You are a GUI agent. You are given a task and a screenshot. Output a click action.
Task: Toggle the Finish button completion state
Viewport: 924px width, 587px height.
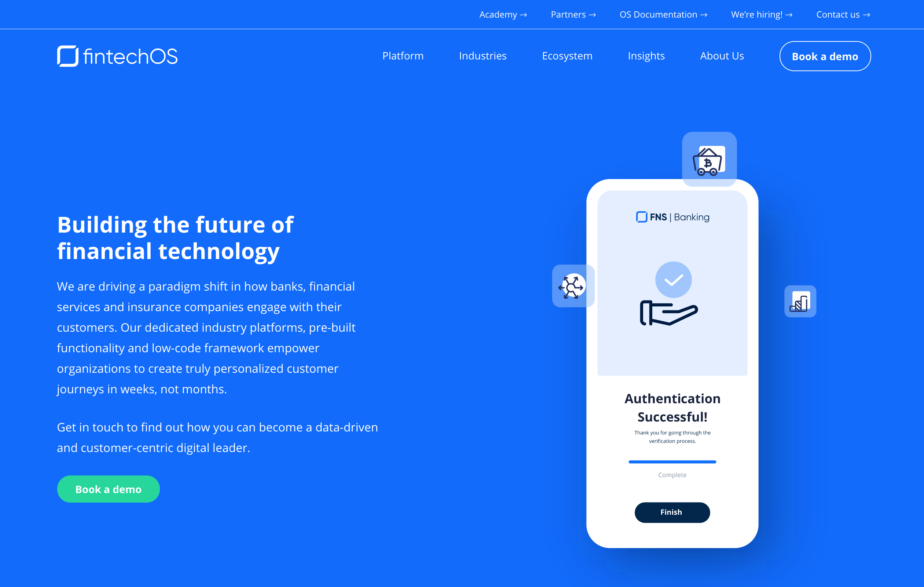click(x=671, y=512)
